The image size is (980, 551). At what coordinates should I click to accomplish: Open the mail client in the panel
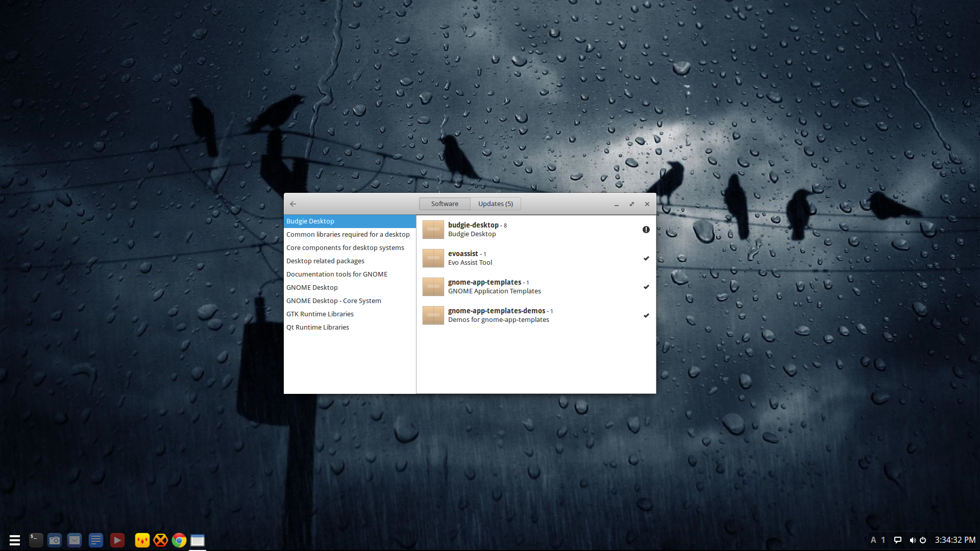(x=75, y=540)
